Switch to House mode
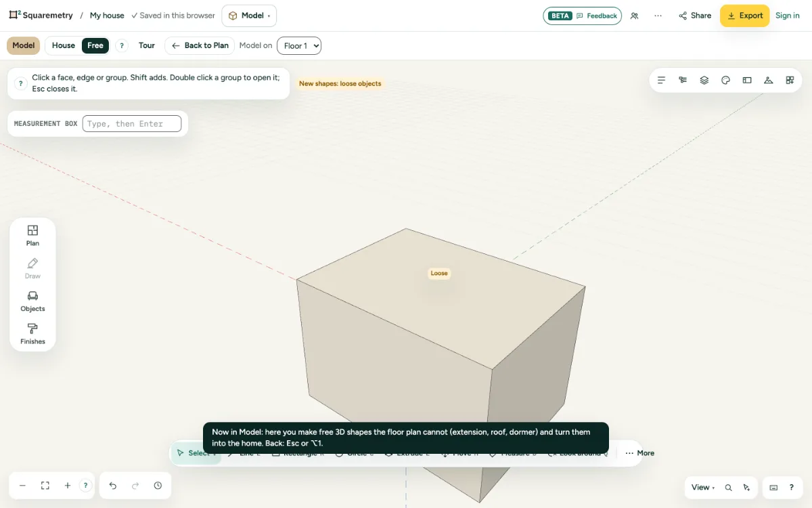Viewport: 812px width, 508px height. point(64,45)
